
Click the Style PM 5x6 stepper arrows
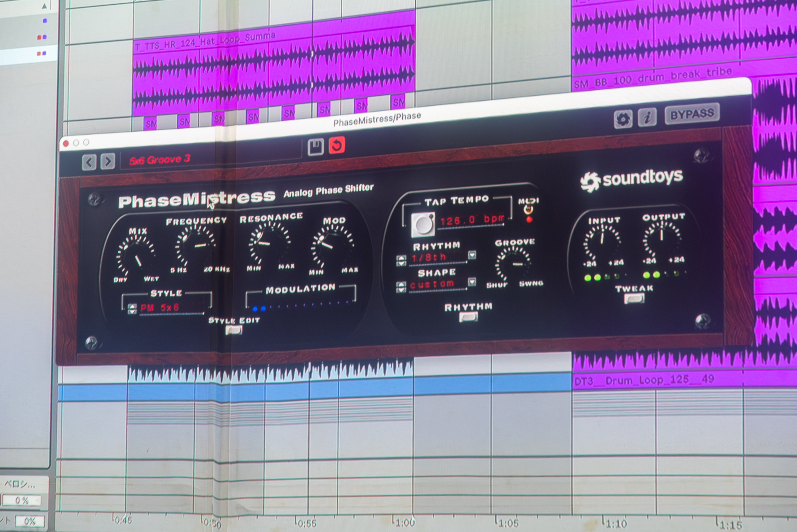click(132, 309)
